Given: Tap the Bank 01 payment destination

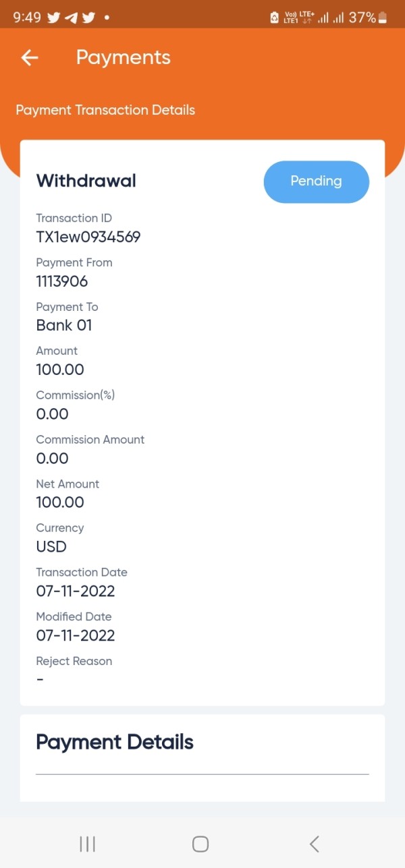Looking at the screenshot, I should click(x=64, y=326).
